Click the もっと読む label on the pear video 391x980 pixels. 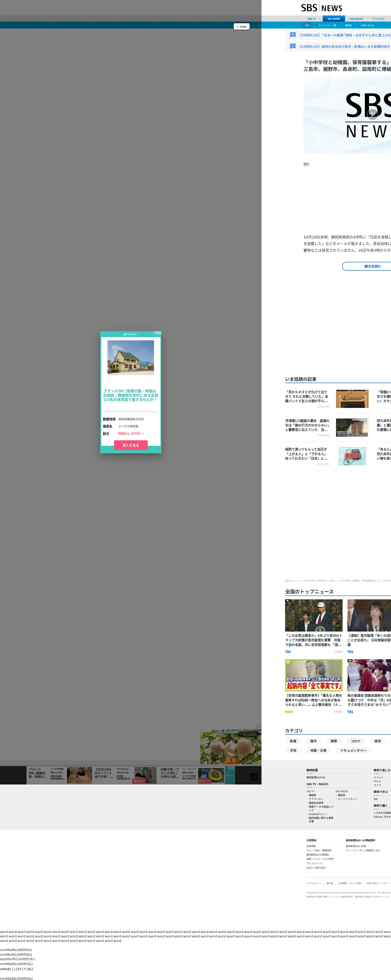pyautogui.click(x=249, y=734)
